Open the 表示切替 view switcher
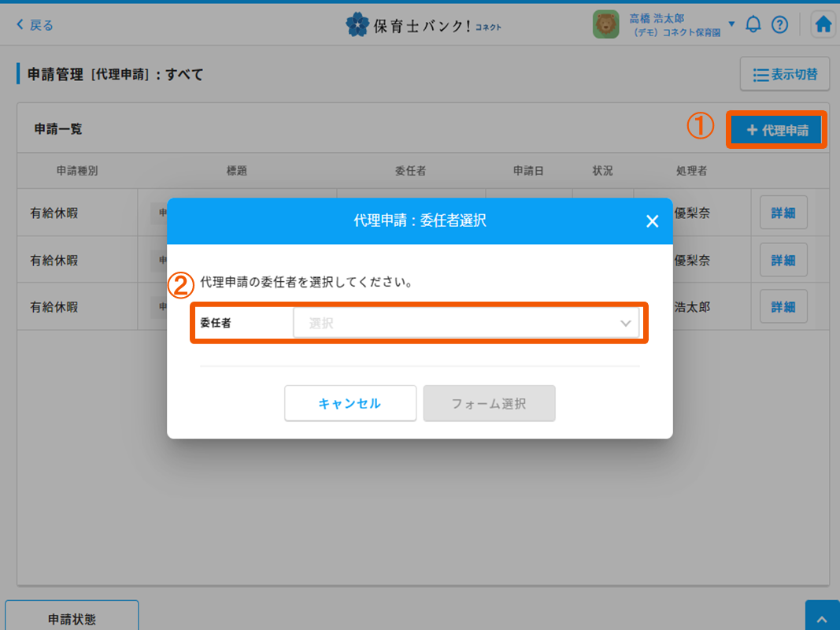 coord(784,75)
